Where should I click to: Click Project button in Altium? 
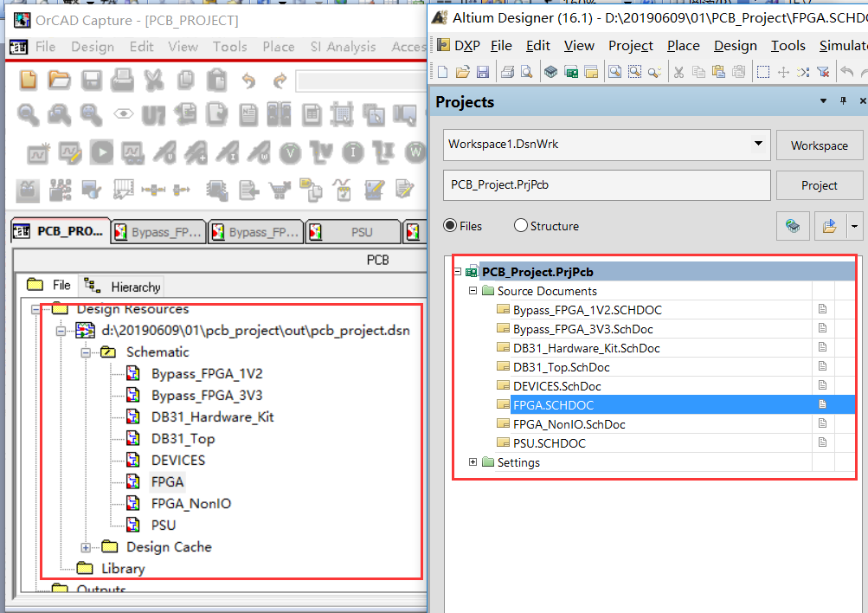click(820, 185)
